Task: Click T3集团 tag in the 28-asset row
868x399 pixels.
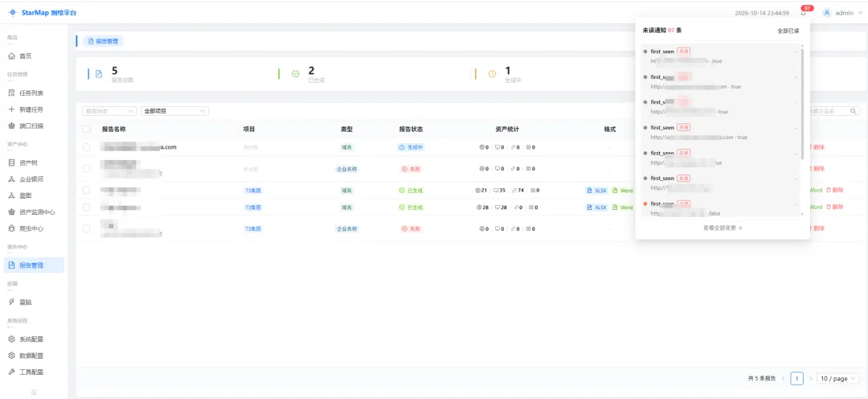Action: coord(253,208)
